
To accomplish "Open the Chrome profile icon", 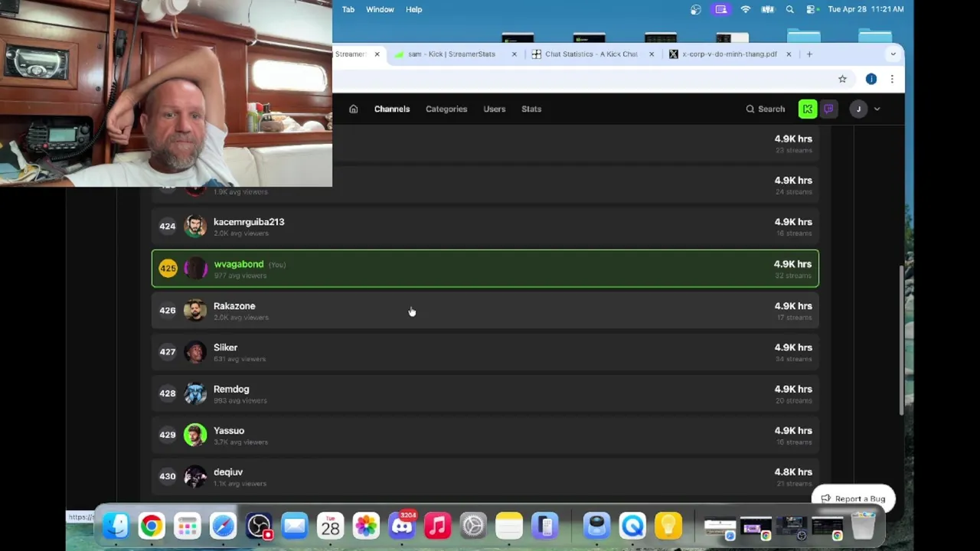I will click(x=871, y=79).
